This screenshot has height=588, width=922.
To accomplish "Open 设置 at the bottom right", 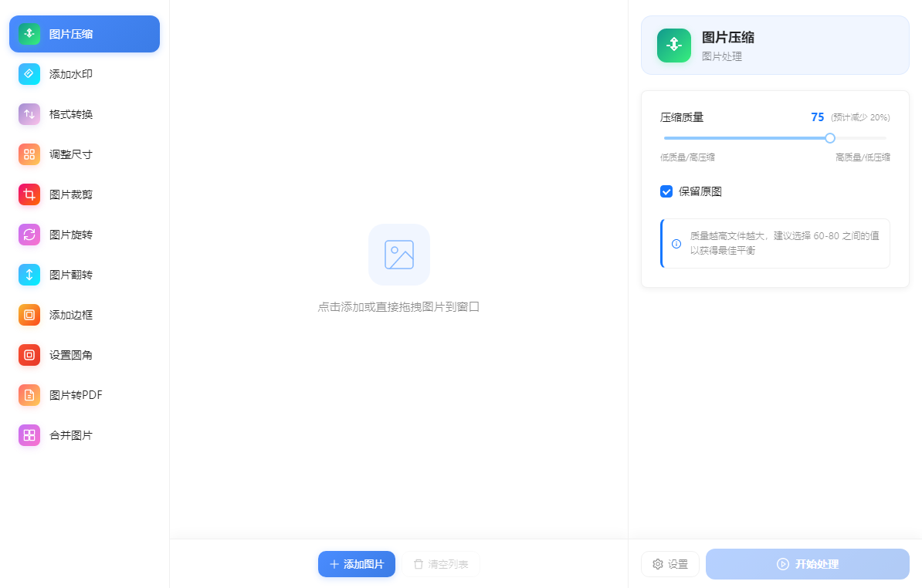I will [669, 564].
